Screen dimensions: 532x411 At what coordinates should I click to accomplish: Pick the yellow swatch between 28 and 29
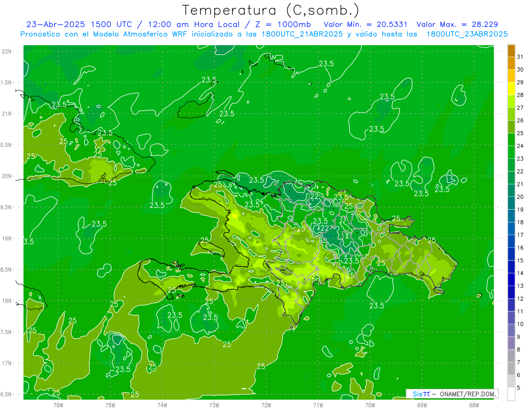pyautogui.click(x=511, y=89)
